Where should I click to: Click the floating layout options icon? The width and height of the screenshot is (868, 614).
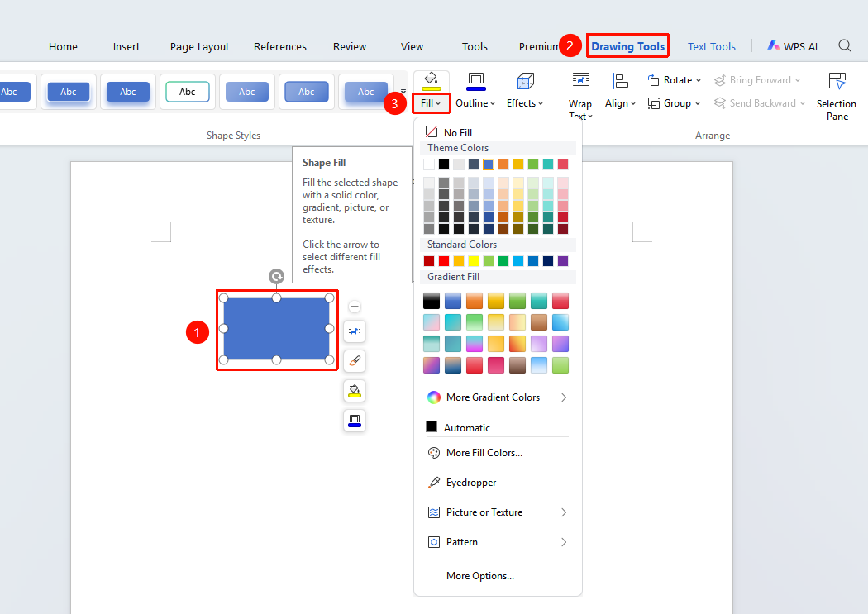(x=355, y=331)
